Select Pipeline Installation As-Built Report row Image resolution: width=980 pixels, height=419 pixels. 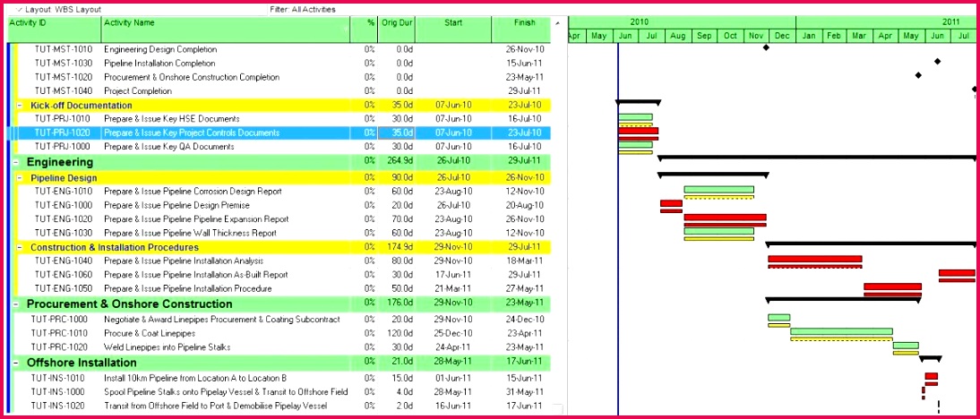tap(285, 275)
